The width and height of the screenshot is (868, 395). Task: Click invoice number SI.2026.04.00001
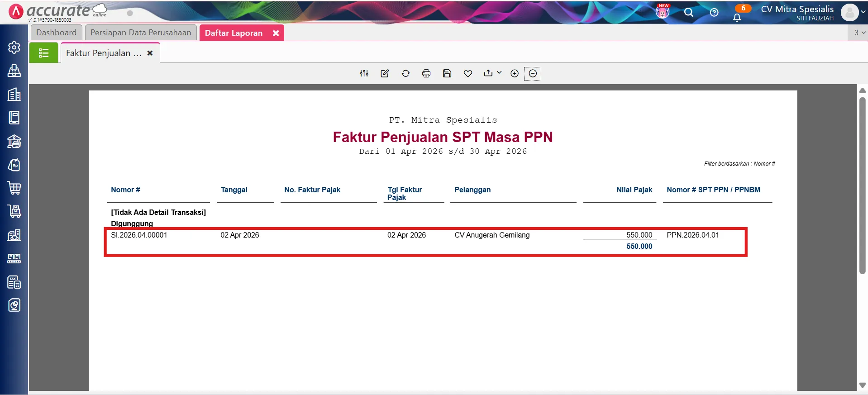pyautogui.click(x=139, y=235)
